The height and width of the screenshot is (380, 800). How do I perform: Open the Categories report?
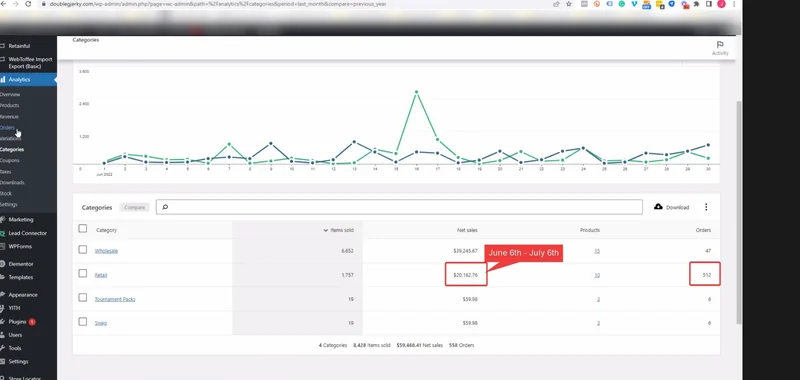point(12,149)
